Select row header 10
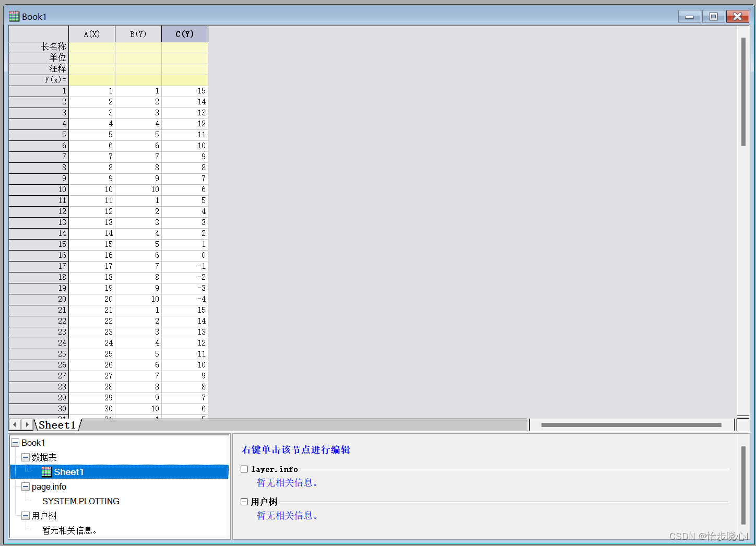This screenshot has width=756, height=546. point(39,189)
